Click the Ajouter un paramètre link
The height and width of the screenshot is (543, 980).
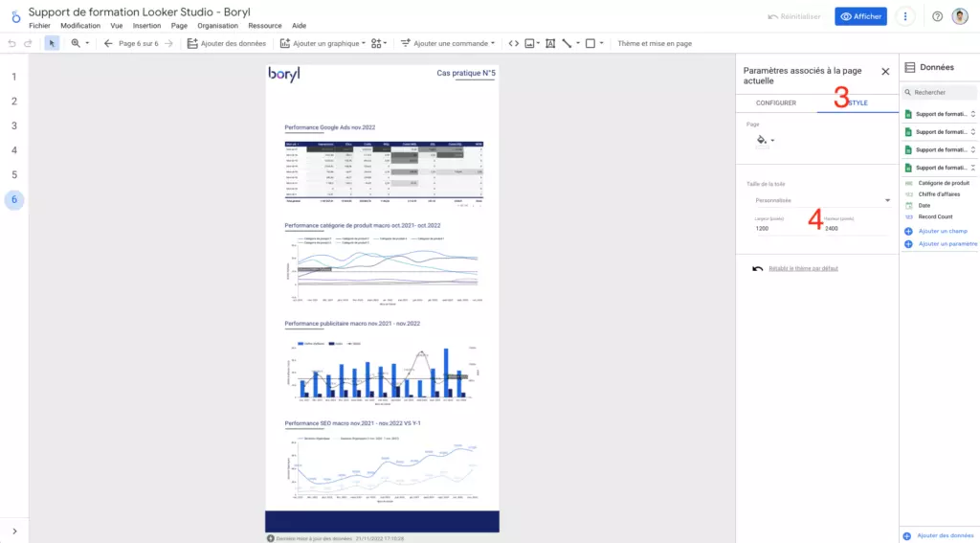pos(947,244)
